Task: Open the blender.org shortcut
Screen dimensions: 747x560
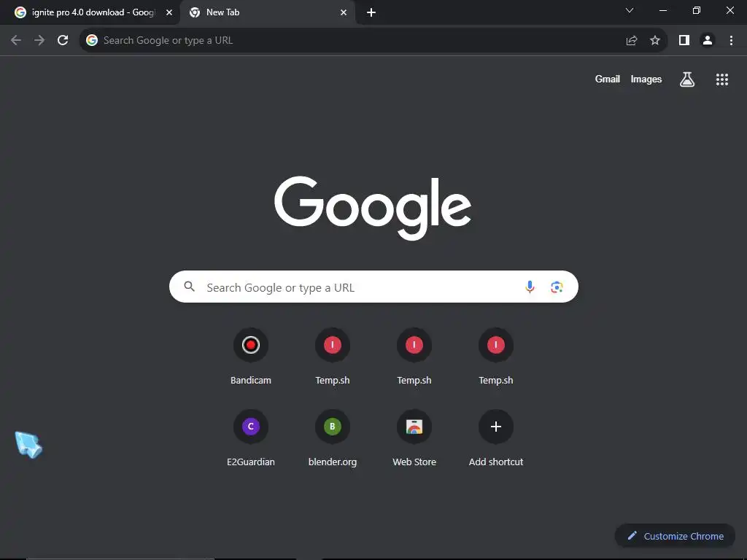Action: 333,438
